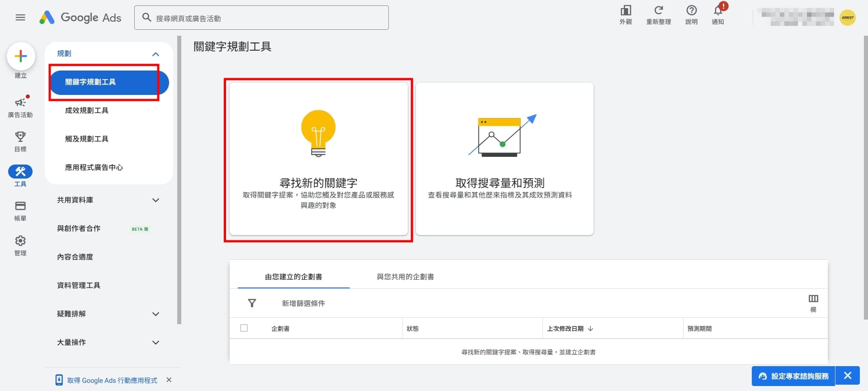
Task: Open 廣告活動 in the sidebar
Action: (x=20, y=107)
